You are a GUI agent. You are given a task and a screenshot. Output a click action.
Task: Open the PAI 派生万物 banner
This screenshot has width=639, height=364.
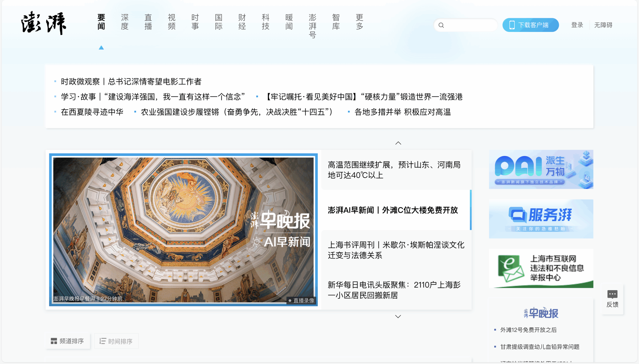(541, 169)
